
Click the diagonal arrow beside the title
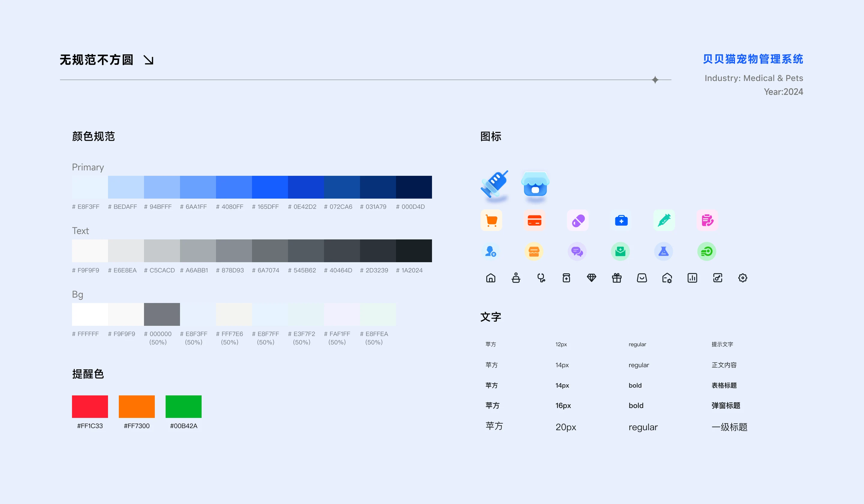click(x=148, y=60)
